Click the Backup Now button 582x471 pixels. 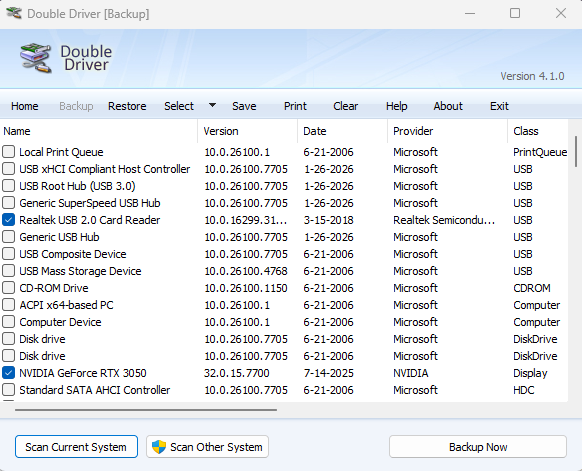click(x=478, y=447)
